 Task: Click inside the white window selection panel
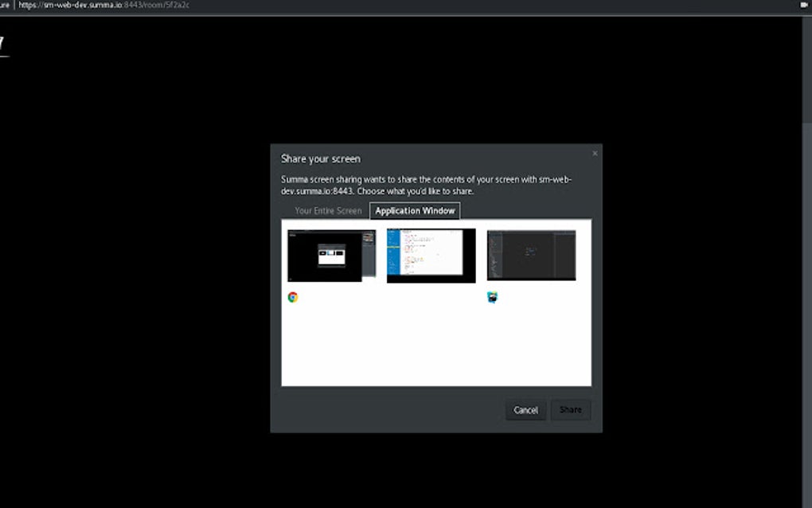coord(436,350)
